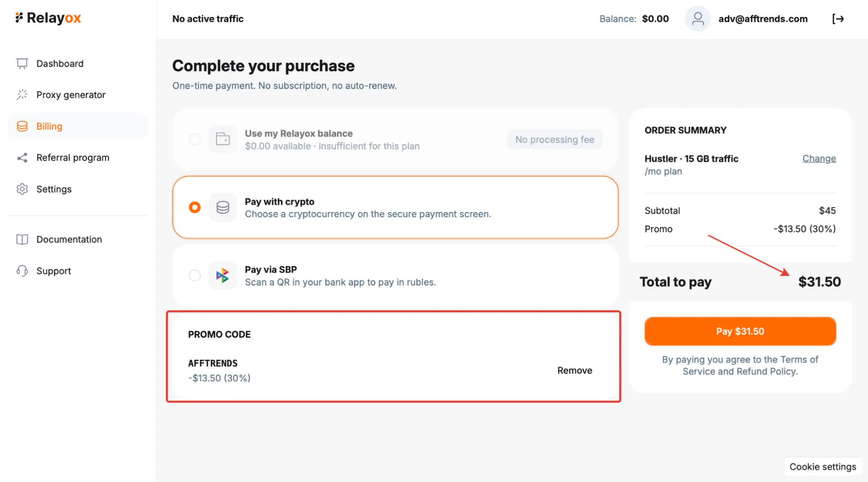Click the Relayox logo
The width and height of the screenshot is (868, 482).
click(x=48, y=18)
